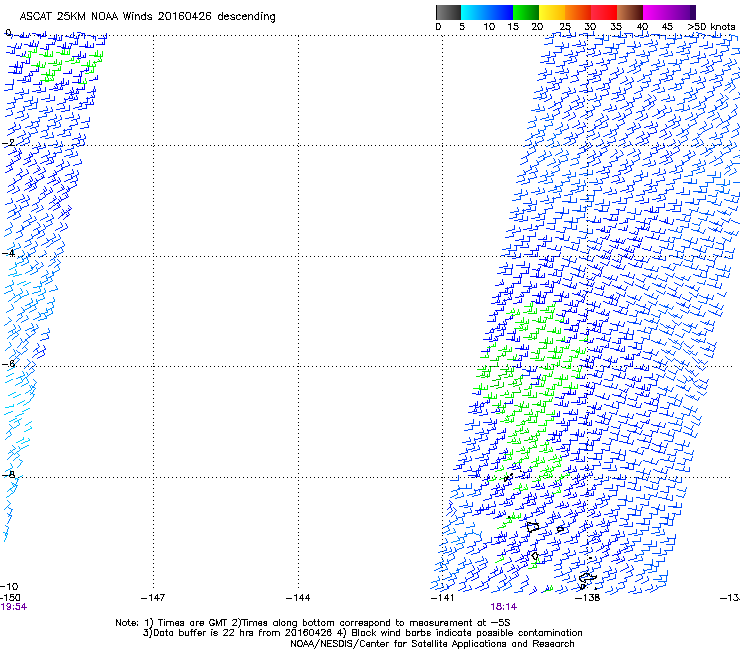
Task: Click the magenta 40-45 knots legend segment
Action: click(656, 12)
